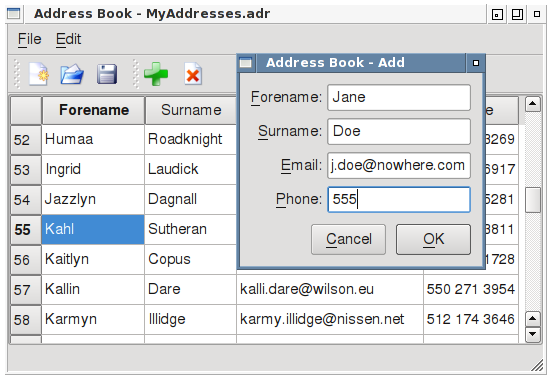Open the Edit menu
Screen dimensions: 547x378
coord(68,39)
